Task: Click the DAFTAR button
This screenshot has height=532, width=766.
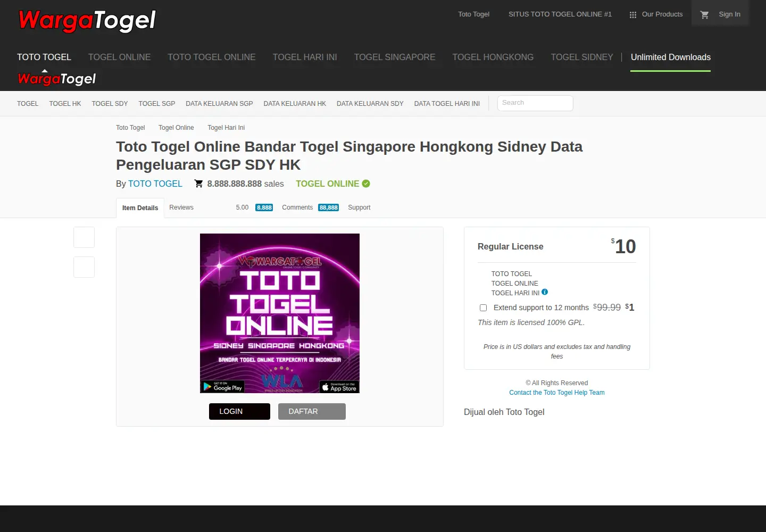Action: 312,411
